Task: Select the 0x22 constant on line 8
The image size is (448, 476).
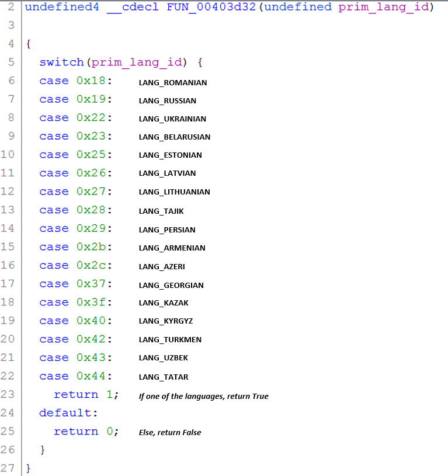Action: coord(93,118)
